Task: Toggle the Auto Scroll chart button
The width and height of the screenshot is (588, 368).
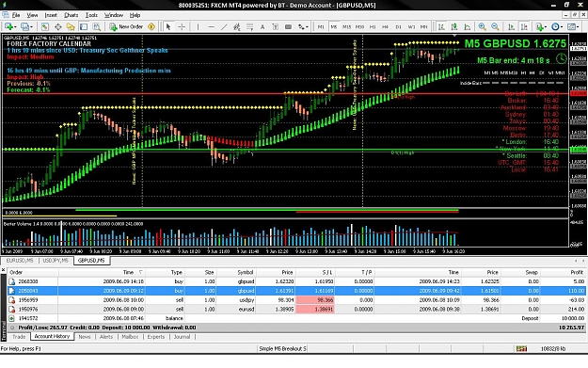Action: click(511, 26)
